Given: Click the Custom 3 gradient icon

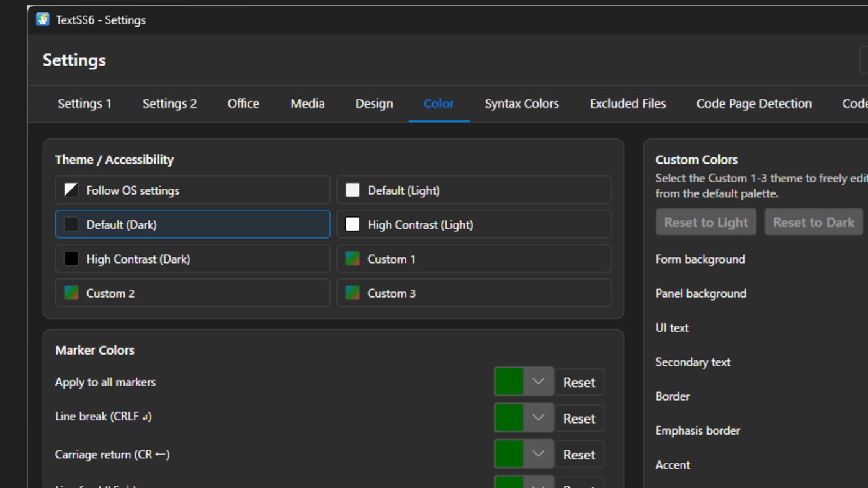Looking at the screenshot, I should pos(352,293).
